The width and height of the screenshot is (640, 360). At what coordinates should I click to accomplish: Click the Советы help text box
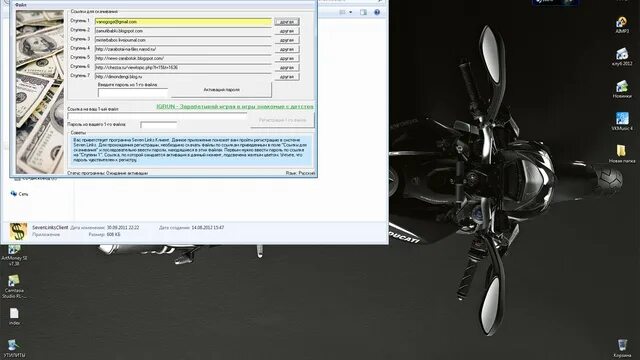[191, 150]
